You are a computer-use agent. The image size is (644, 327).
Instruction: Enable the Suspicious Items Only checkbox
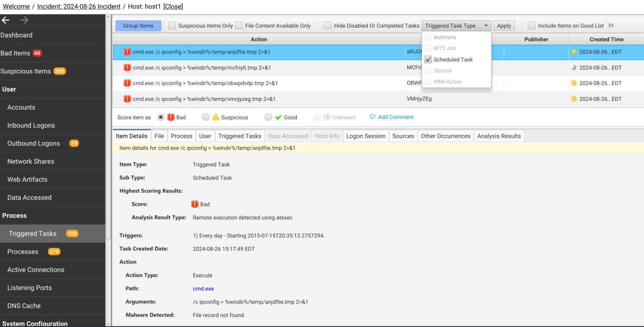pos(172,26)
